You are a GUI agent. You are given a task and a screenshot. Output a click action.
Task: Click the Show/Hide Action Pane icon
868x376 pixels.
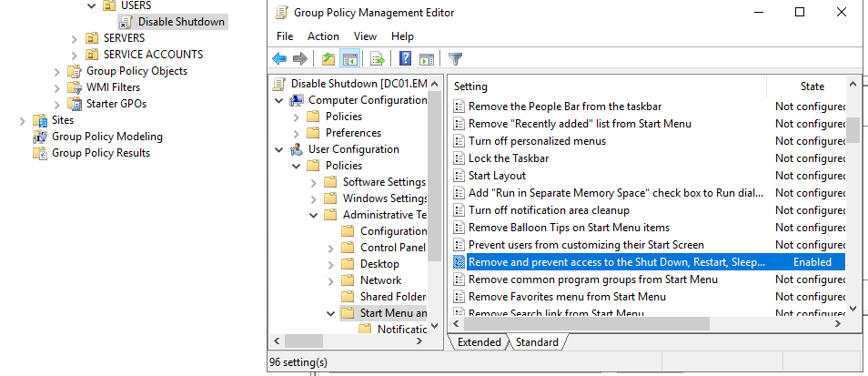(426, 59)
